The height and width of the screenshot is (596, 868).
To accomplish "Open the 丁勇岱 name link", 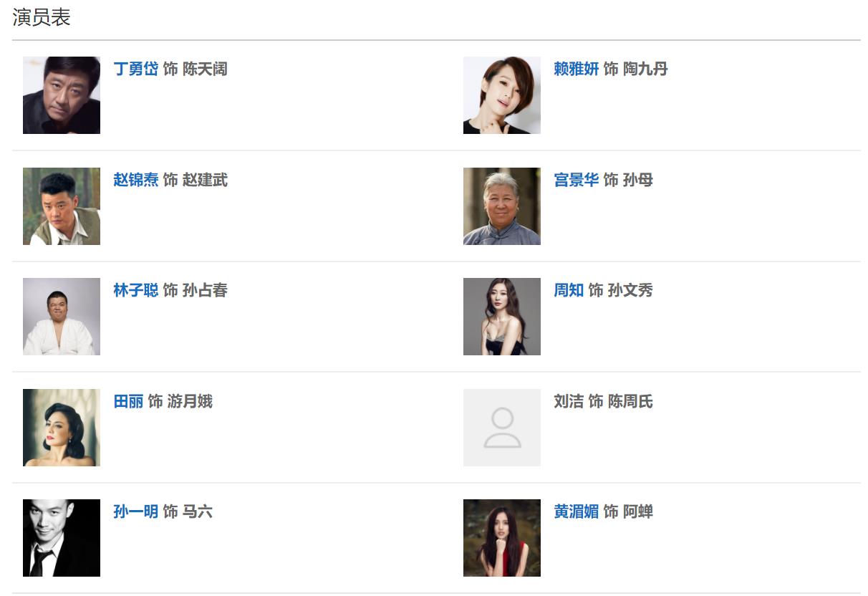I will tap(135, 69).
